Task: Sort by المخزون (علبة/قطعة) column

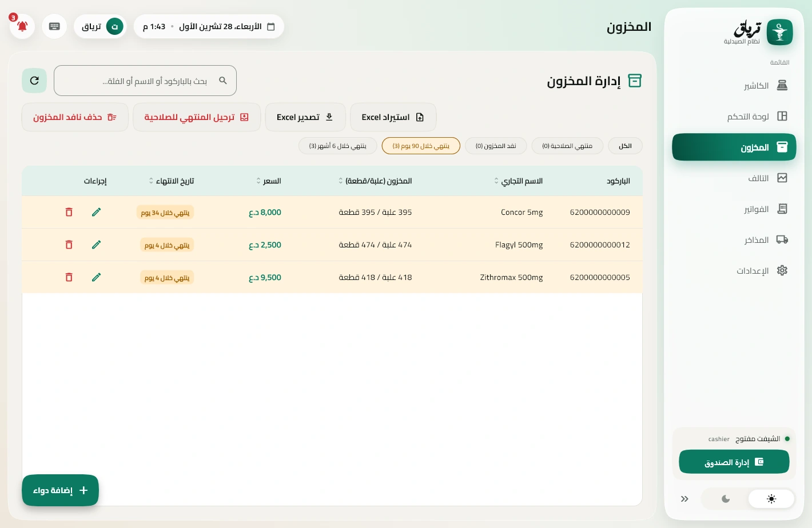Action: coord(375,181)
